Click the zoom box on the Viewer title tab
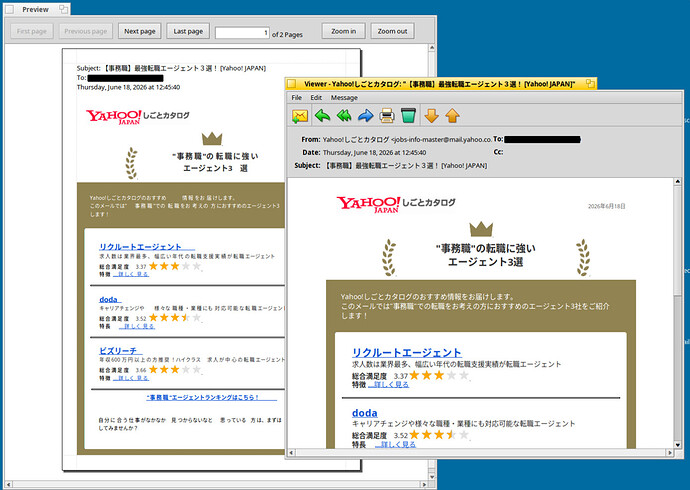This screenshot has width=690, height=490. pyautogui.click(x=590, y=84)
